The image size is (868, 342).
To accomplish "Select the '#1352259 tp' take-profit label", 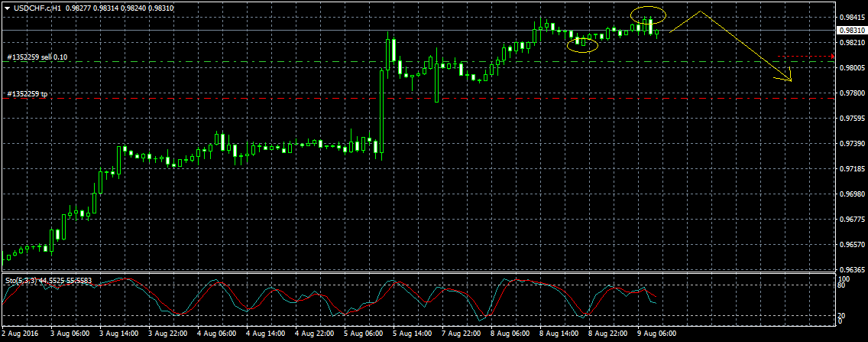I will [x=27, y=94].
